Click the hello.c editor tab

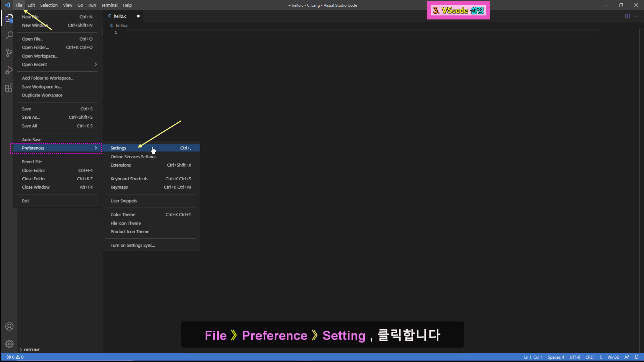click(x=120, y=16)
